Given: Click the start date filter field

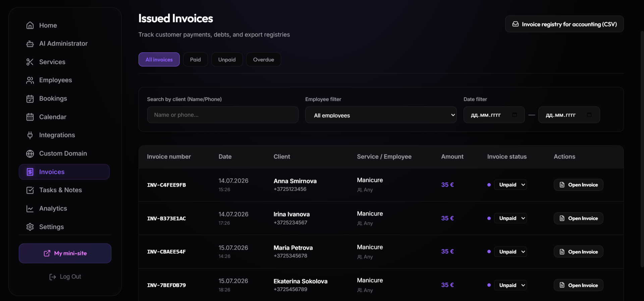Looking at the screenshot, I should pos(494,115).
